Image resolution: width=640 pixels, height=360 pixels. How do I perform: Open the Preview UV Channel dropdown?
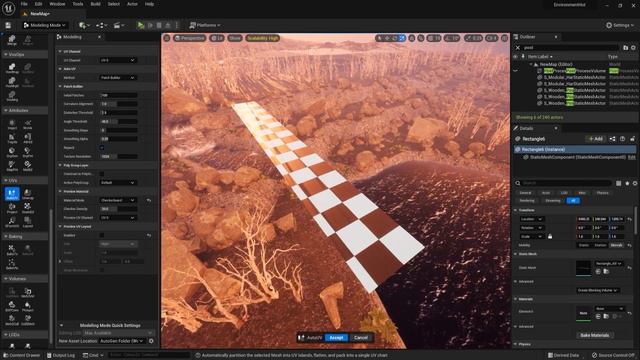[118, 218]
